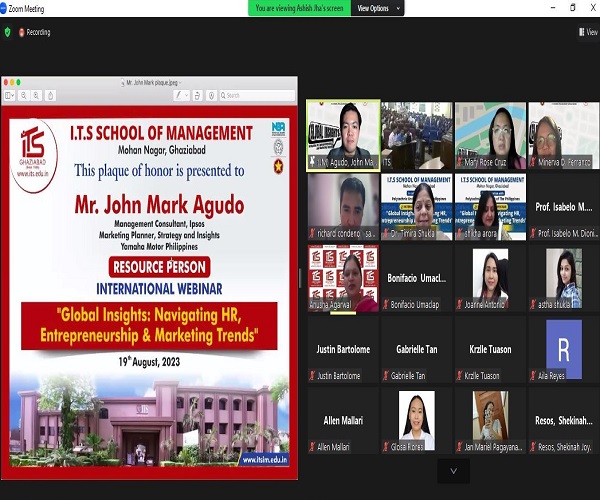Select Allen Mallari's participant tile
The height and width of the screenshot is (500, 600).
tap(343, 420)
